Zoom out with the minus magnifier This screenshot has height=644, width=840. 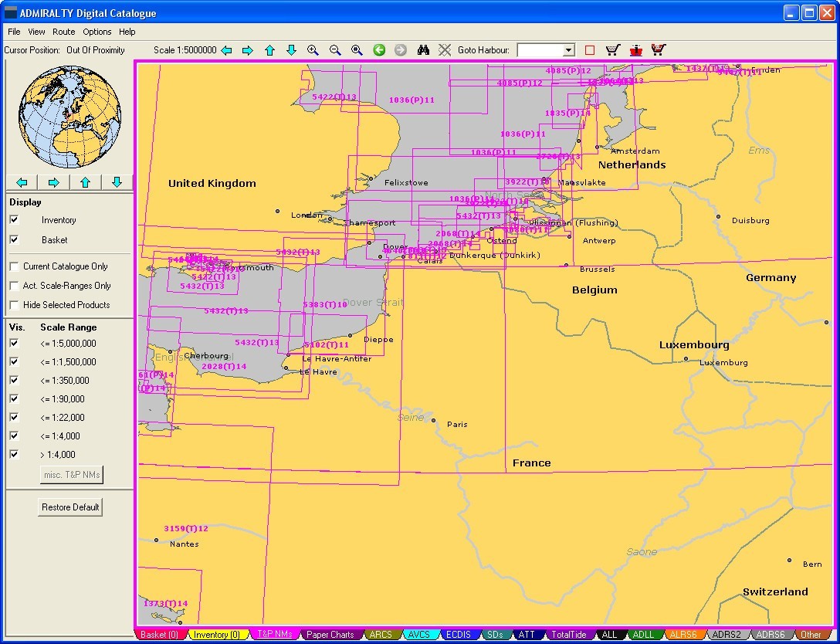click(335, 50)
